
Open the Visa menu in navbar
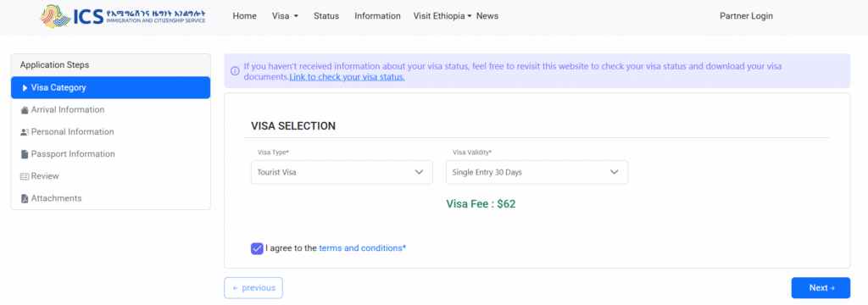(x=285, y=16)
